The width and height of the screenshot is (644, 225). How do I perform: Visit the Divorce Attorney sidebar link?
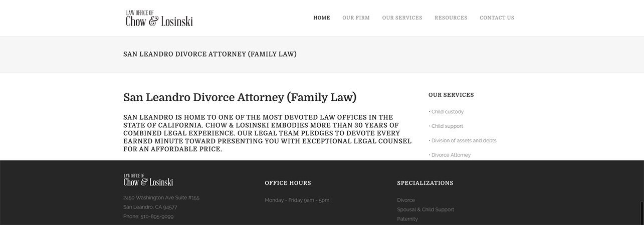pos(451,155)
